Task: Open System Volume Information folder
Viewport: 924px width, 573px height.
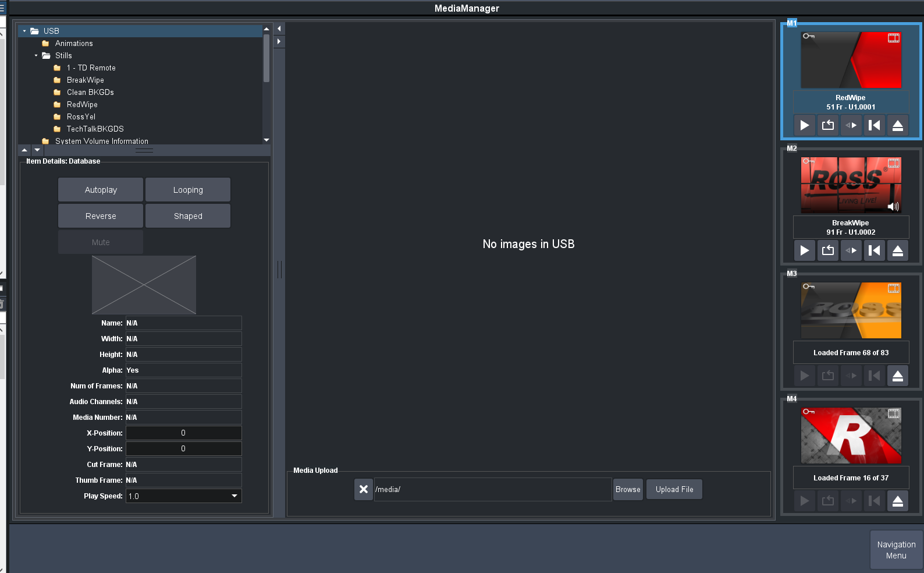Action: coord(101,141)
